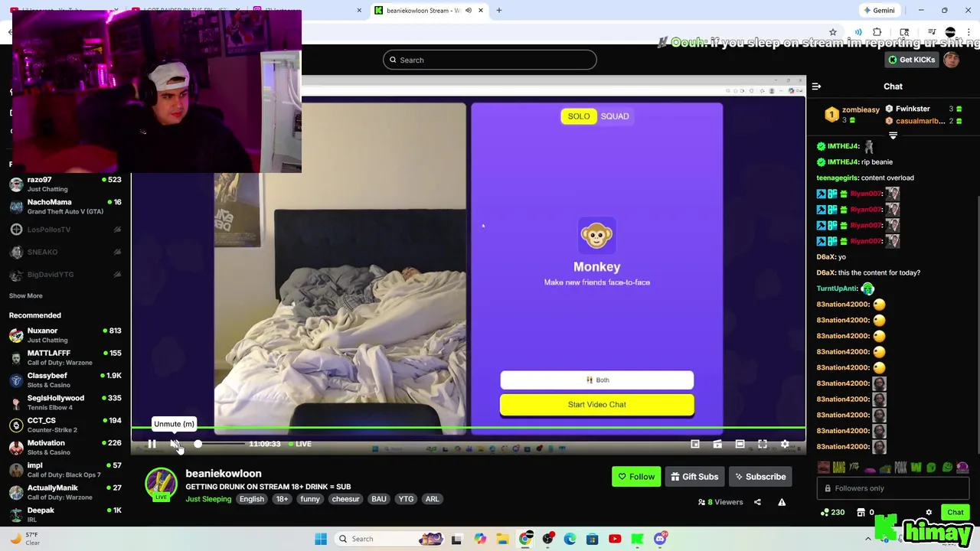Collapse the chat panel
Viewport: 980px width, 551px height.
(x=816, y=86)
